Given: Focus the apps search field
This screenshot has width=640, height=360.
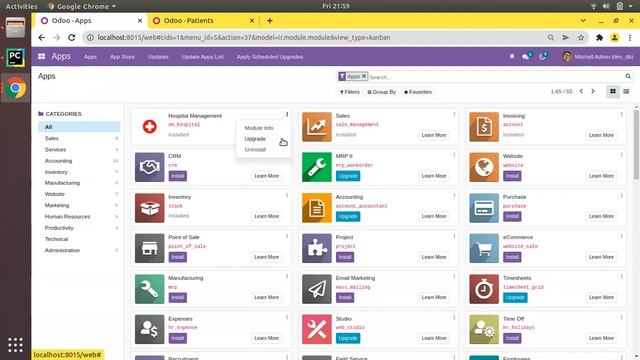Looking at the screenshot, I should pyautogui.click(x=496, y=77).
